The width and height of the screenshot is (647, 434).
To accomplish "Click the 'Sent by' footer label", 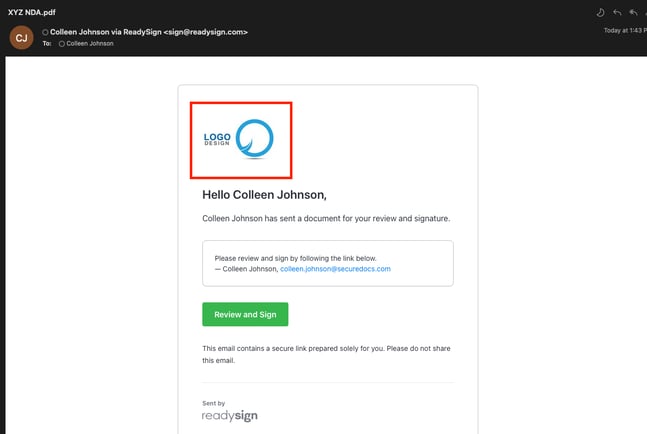I will coord(213,403).
